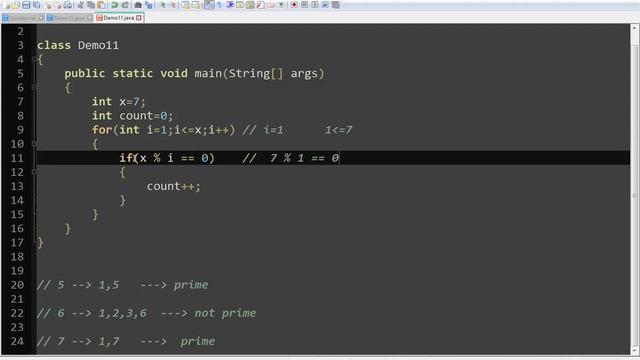Place cursor on 'class Demo11' text

tap(78, 45)
